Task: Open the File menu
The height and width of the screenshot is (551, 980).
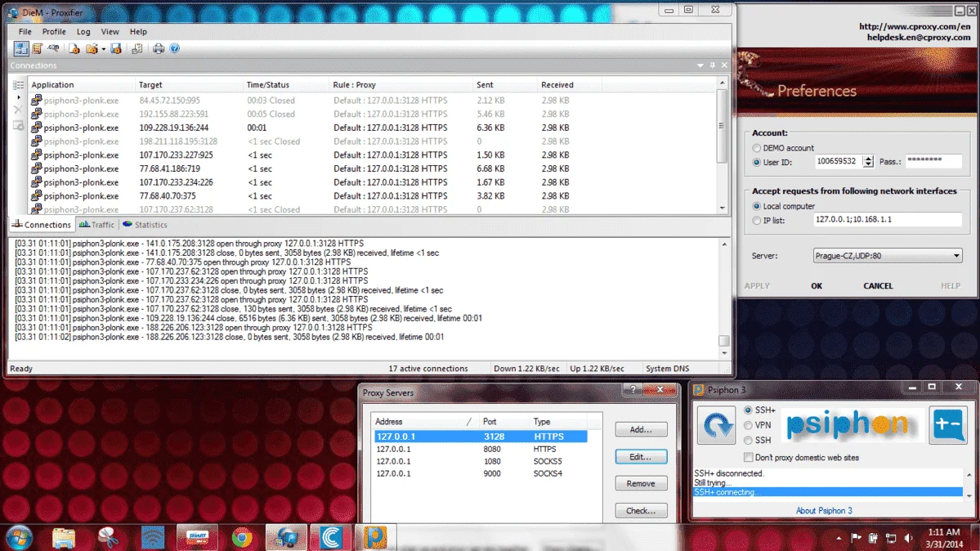Action: click(25, 31)
